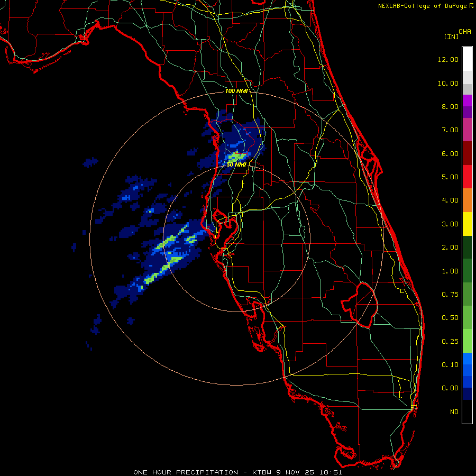Image resolution: width=476 pixels, height=476 pixels.
Task: Click the 50 NMI range ring label
Action: pos(236,164)
